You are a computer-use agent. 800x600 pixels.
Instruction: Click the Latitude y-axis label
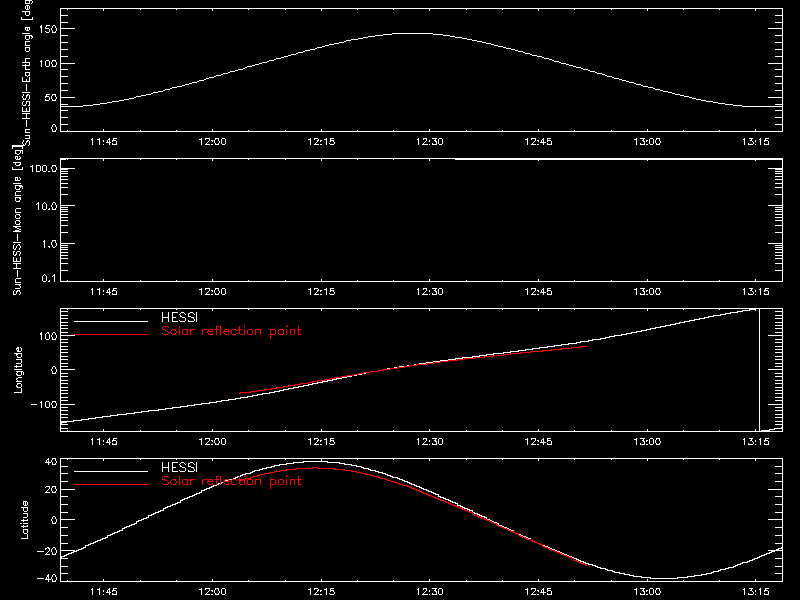pos(24,520)
